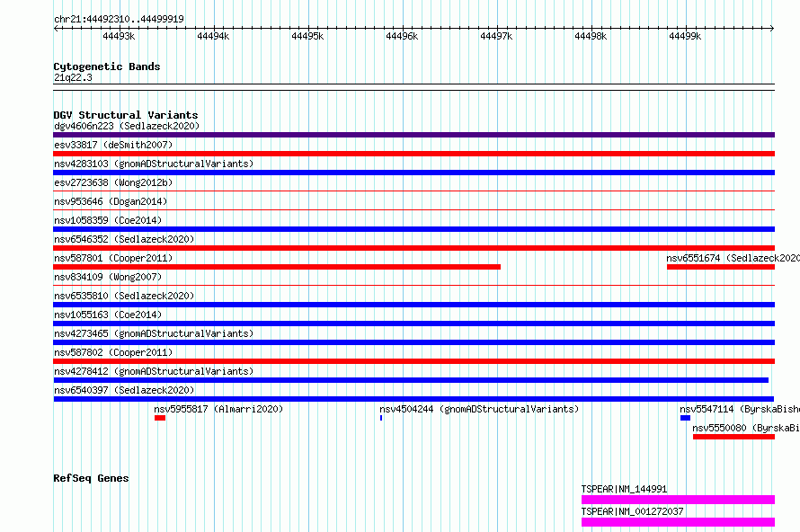This screenshot has height=532, width=800.
Task: Select the nsv5955817 (Almarri2020) label
Action: 218,409
